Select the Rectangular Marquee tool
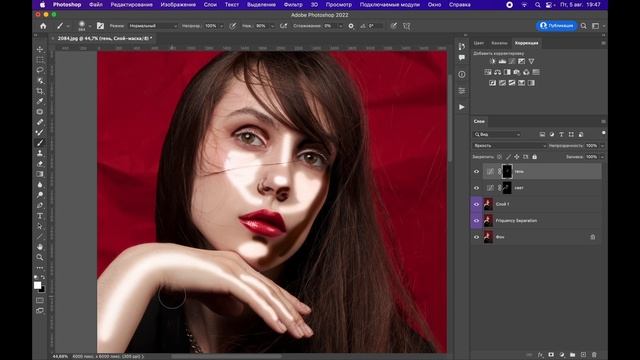 40,60
